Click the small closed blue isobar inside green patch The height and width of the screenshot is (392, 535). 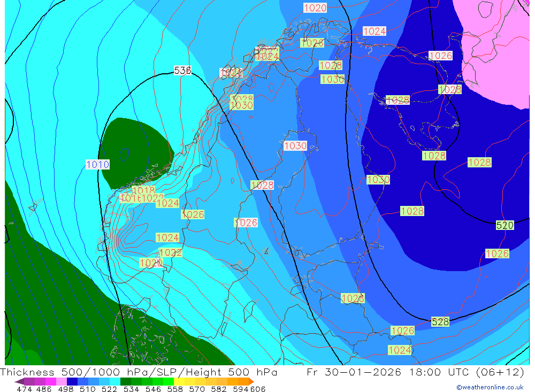coord(124,155)
